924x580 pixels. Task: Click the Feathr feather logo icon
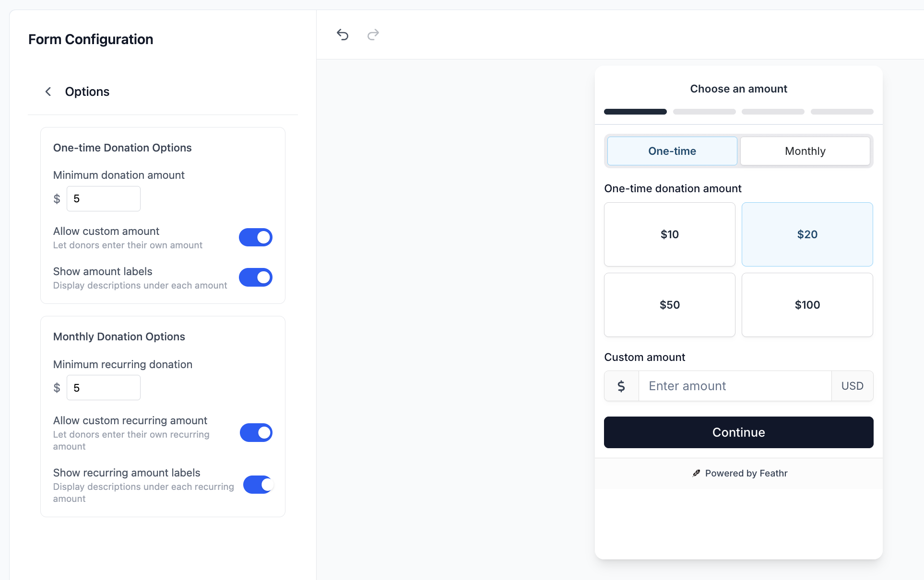point(696,473)
